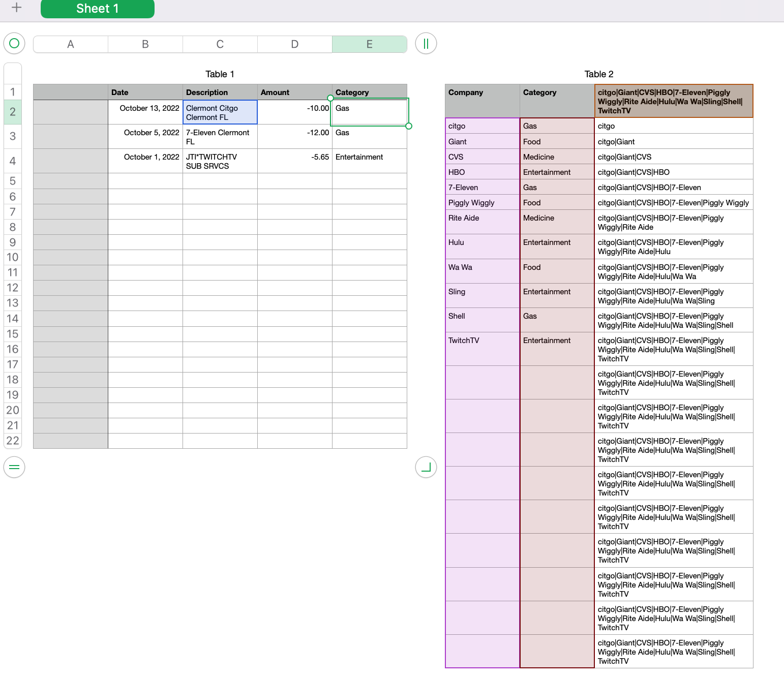Select the Entertainment category cell beside Hulu

(x=557, y=246)
